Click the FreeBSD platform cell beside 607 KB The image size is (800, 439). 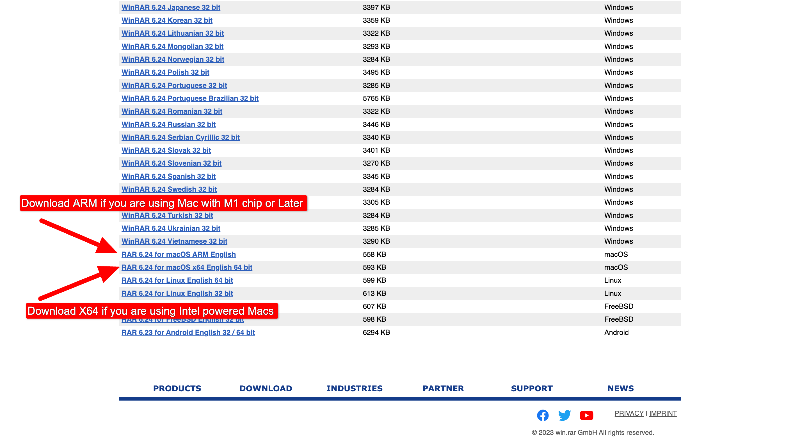[618, 306]
